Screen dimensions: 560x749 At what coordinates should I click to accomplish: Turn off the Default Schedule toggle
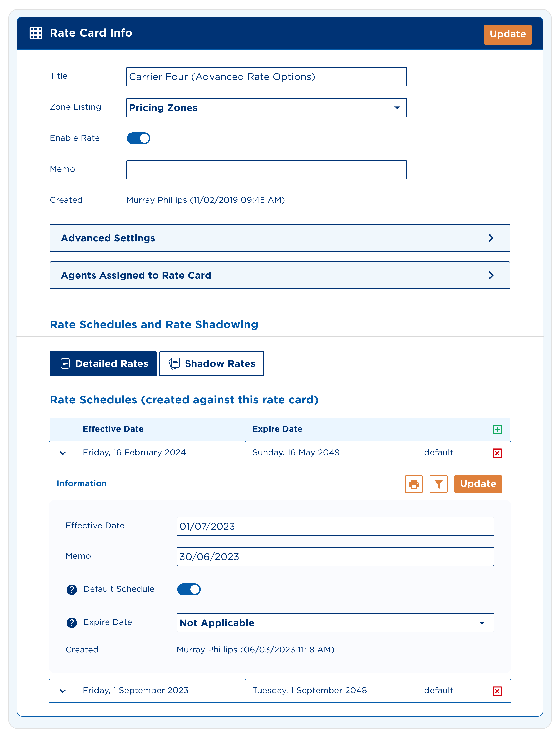pos(189,589)
